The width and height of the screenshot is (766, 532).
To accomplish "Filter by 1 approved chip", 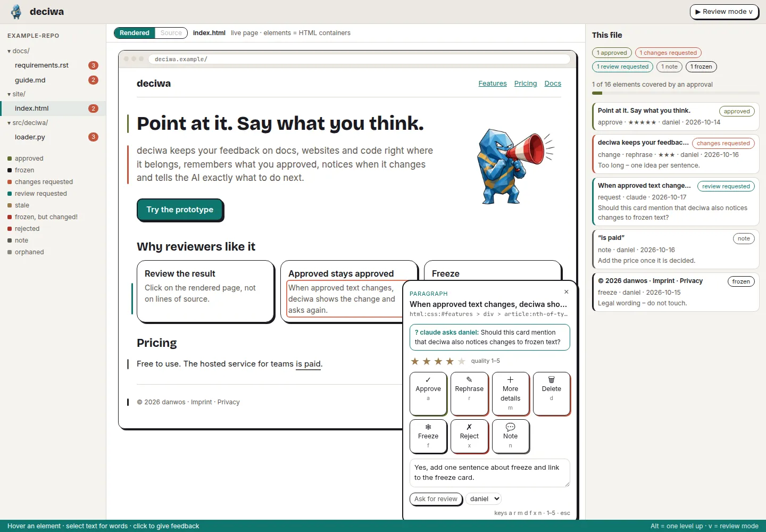I will click(x=612, y=53).
